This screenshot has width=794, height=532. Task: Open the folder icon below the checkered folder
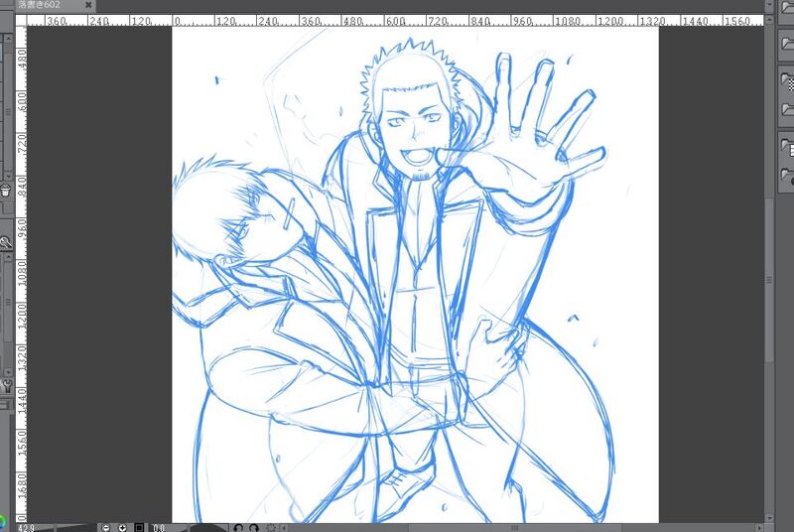pyautogui.click(x=787, y=108)
